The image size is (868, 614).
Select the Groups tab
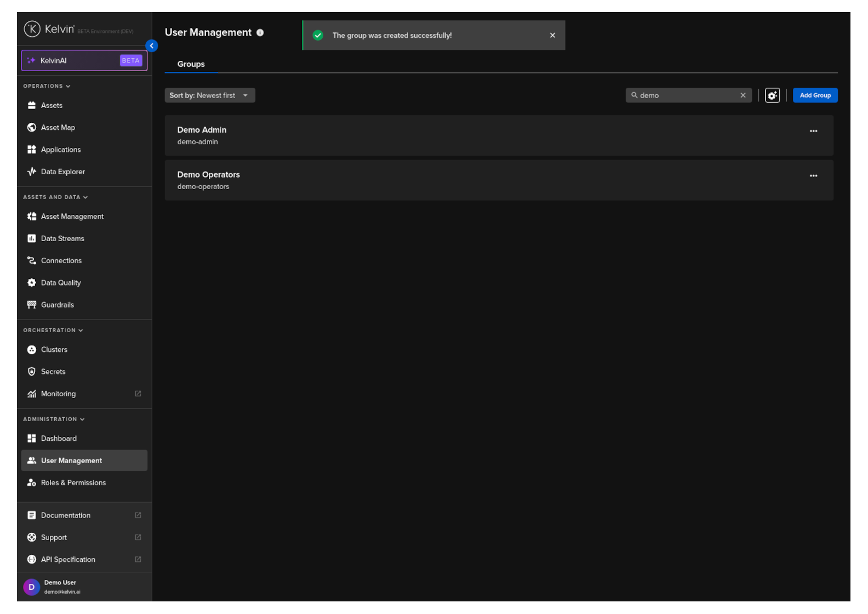point(191,64)
